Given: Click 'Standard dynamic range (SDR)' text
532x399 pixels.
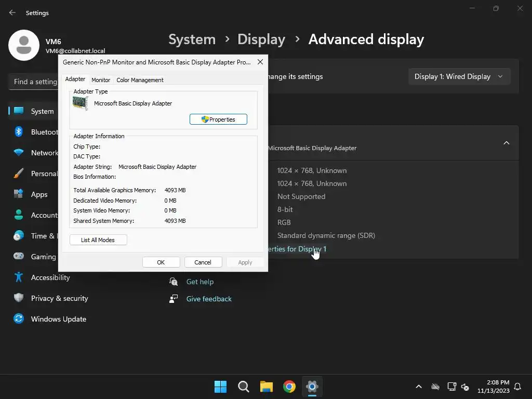Looking at the screenshot, I should click(326, 235).
